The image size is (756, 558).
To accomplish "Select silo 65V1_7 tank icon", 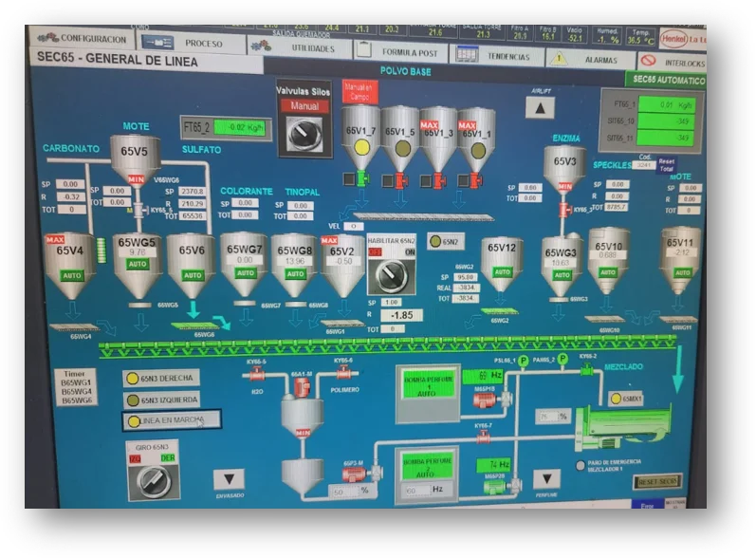I will click(x=360, y=137).
